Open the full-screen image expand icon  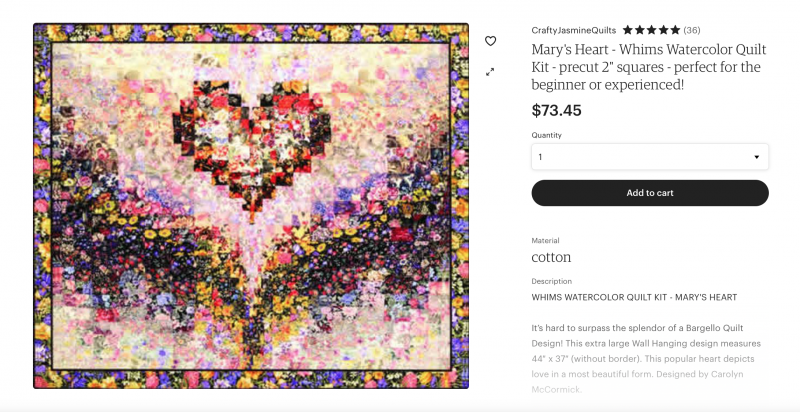(x=490, y=72)
